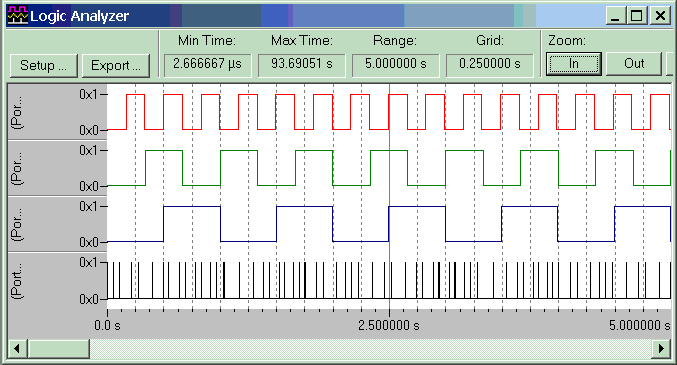Open the Export dialog
677x365 pixels.
tap(116, 66)
